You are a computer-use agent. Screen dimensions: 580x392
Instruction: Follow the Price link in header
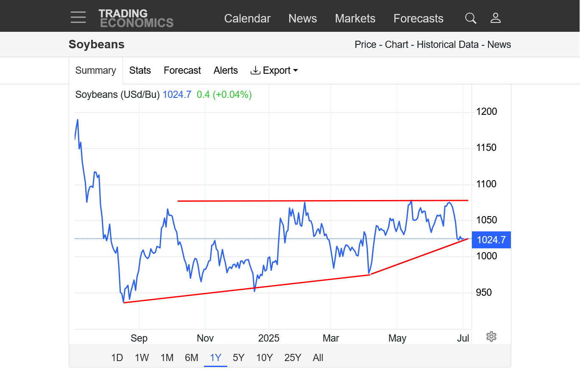(365, 44)
